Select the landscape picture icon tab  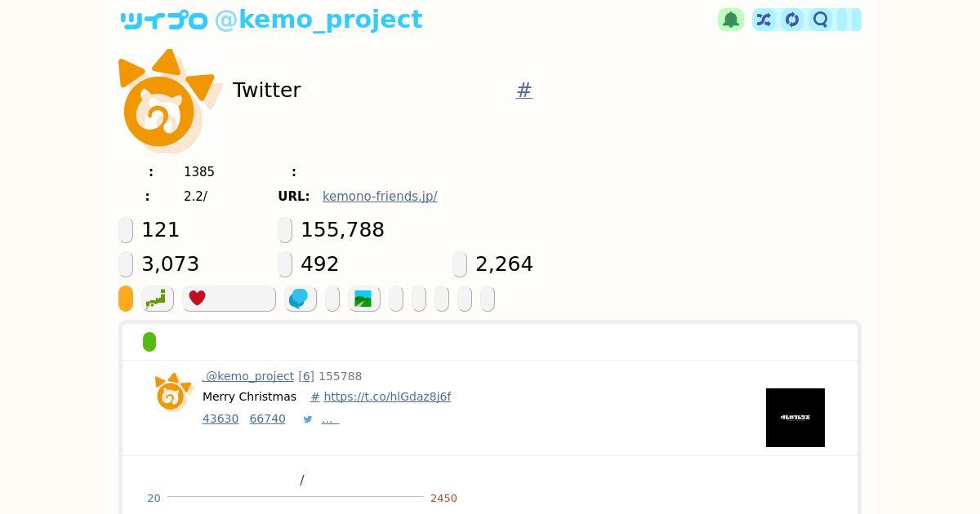pos(364,299)
